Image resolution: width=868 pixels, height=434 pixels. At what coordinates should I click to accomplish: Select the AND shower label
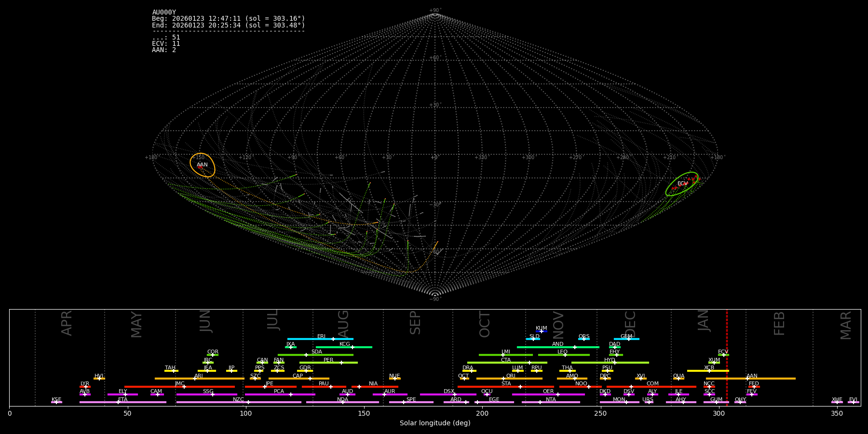pos(558,344)
